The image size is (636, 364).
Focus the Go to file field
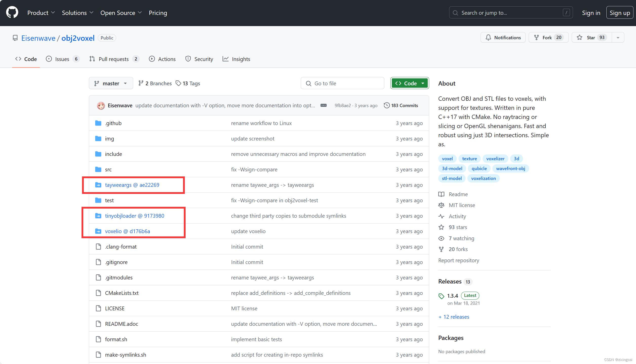342,83
